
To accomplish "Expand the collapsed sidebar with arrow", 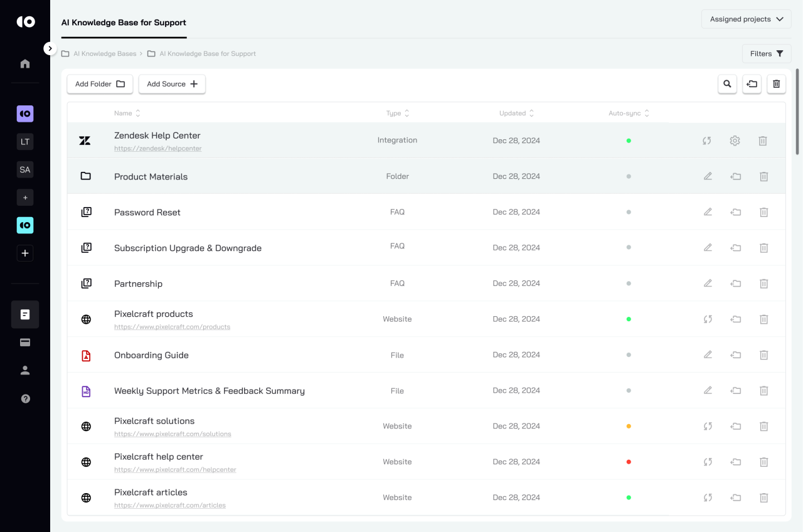I will [50, 48].
